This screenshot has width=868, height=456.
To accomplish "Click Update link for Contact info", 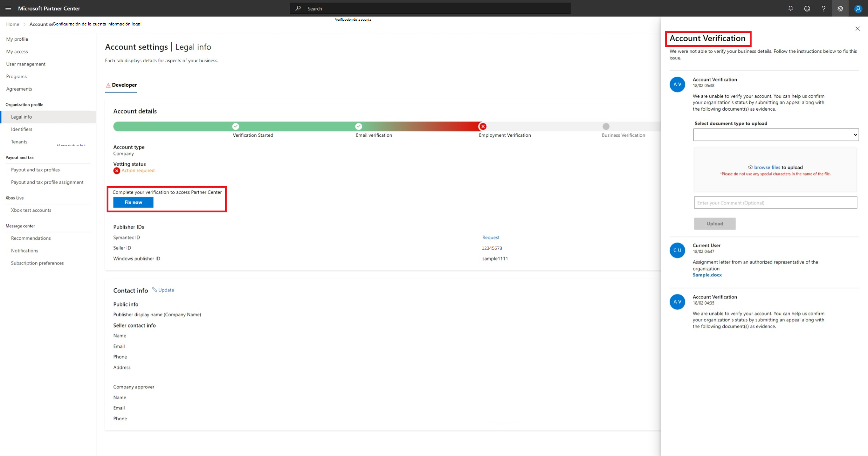I will click(x=166, y=290).
